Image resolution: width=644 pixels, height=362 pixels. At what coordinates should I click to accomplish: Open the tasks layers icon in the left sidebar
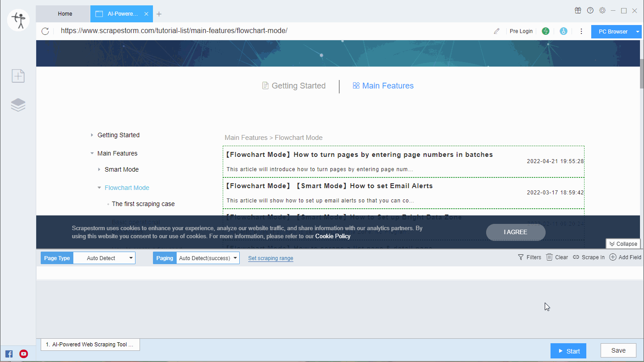click(x=18, y=105)
